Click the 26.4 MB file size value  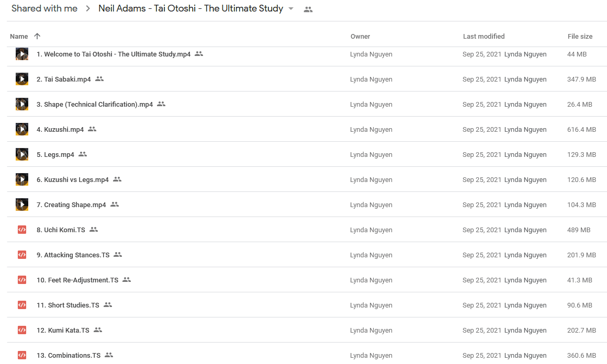click(579, 105)
